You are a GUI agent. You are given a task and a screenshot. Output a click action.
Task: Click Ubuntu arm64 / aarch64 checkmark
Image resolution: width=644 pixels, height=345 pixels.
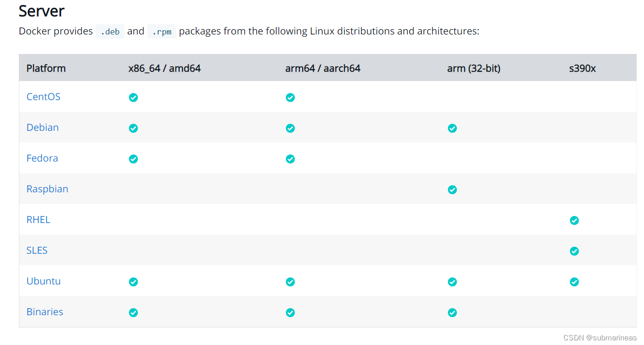point(290,282)
